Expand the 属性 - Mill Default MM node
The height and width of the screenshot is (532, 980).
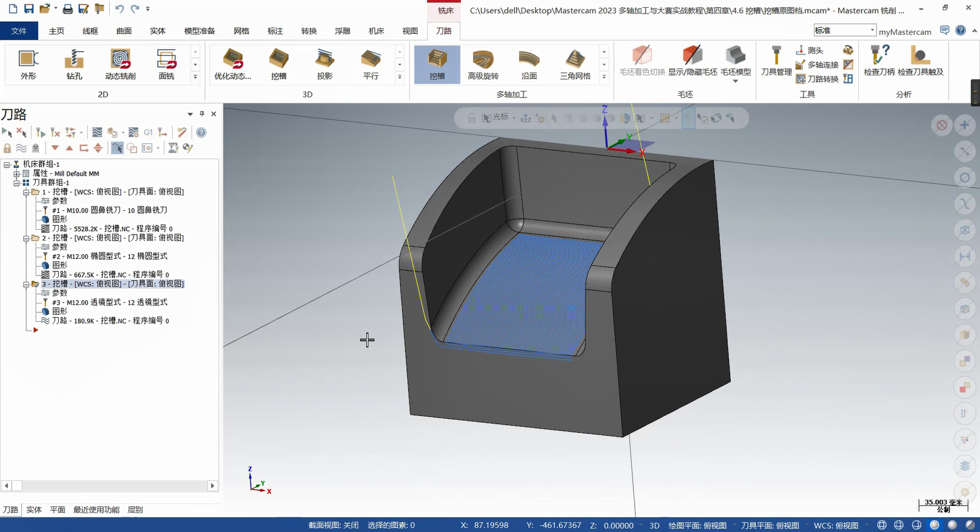point(17,174)
